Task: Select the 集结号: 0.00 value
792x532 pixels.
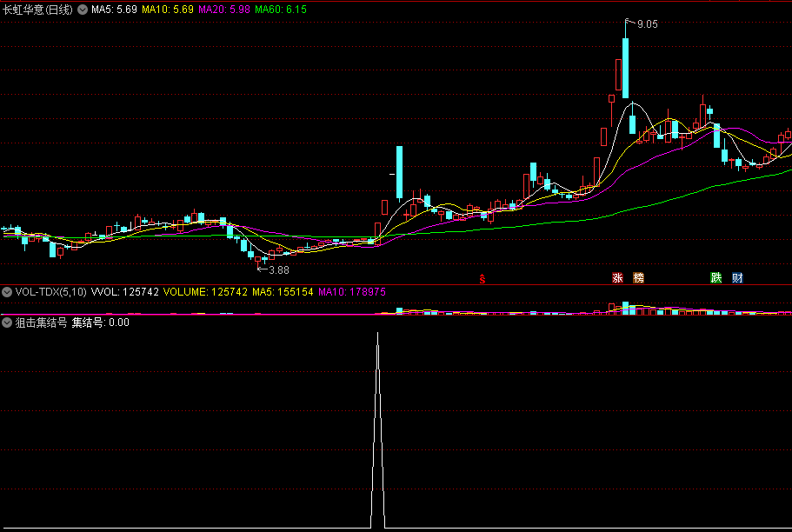Action: tap(101, 323)
